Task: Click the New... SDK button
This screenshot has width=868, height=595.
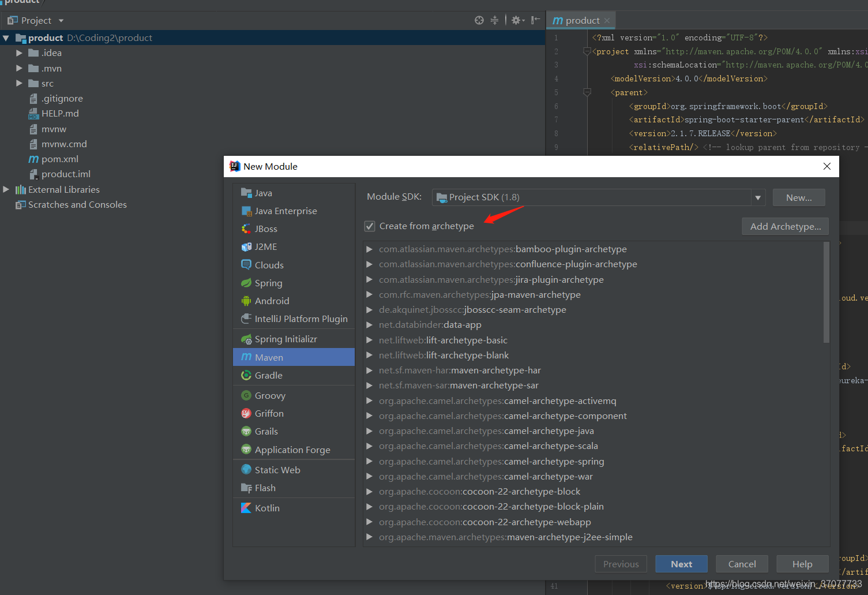Action: 799,197
